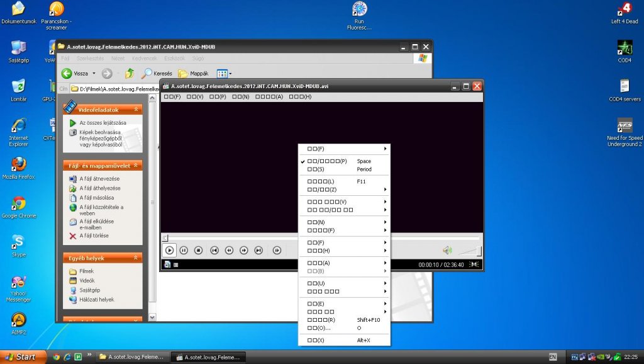
Task: Choose the Alt+X entry at context menu bottom
Action: (344, 340)
